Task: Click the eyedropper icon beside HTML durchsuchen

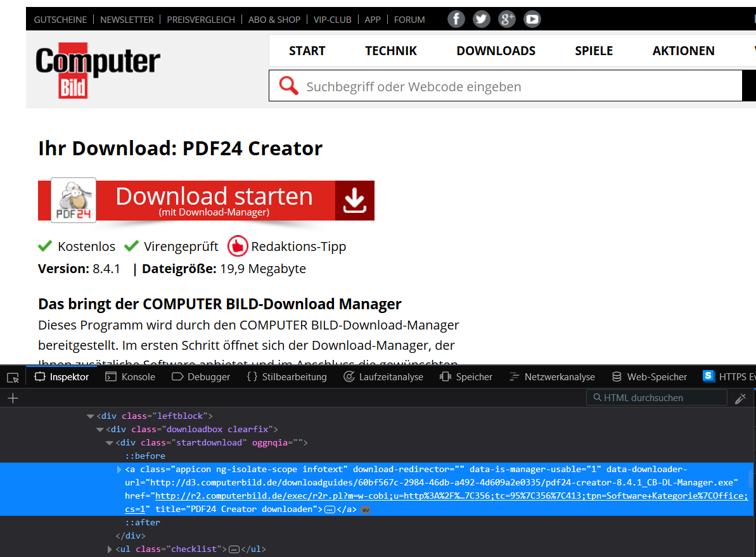Action: [x=741, y=398]
